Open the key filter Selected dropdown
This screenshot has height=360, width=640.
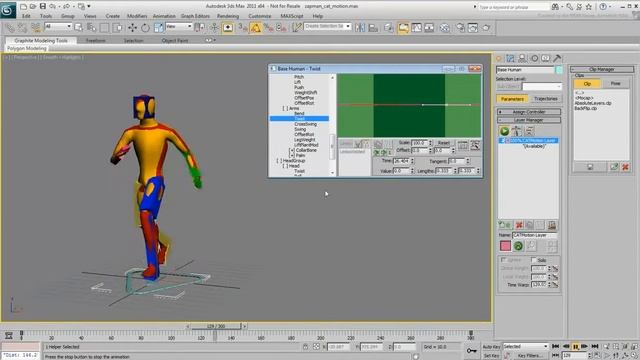526,347
